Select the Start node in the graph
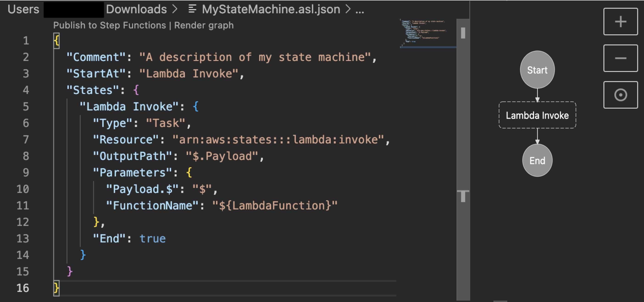Screen dimensions: 644x302 click(537, 70)
